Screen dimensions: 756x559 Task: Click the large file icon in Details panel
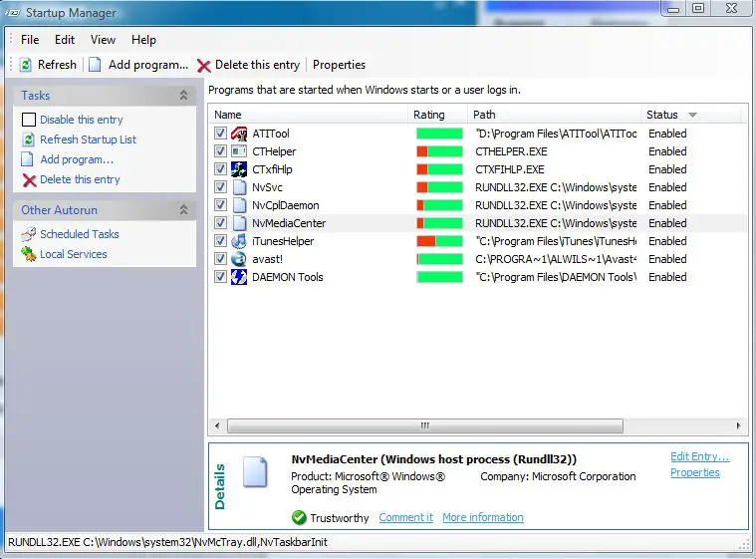click(255, 471)
